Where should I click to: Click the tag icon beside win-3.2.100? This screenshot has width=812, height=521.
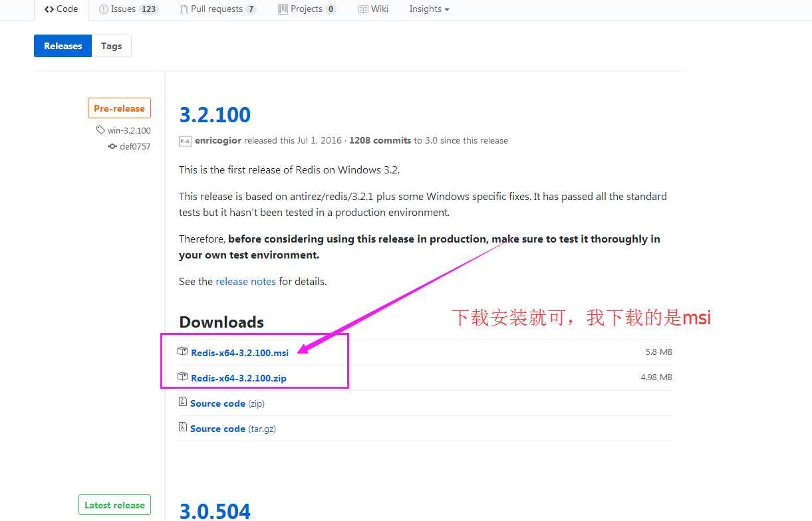click(x=100, y=130)
